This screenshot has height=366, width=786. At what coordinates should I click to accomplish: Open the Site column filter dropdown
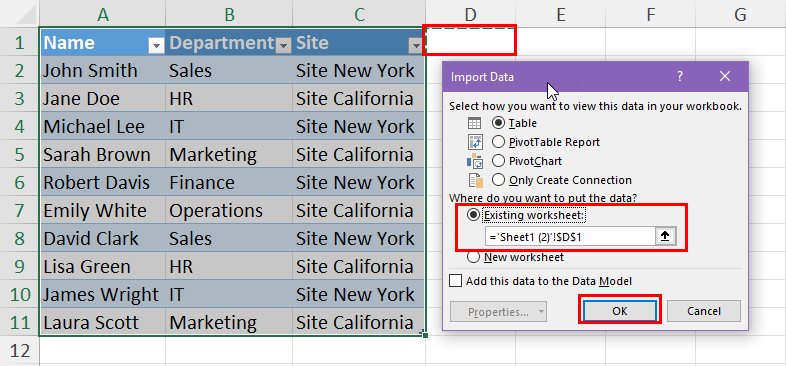[x=416, y=46]
